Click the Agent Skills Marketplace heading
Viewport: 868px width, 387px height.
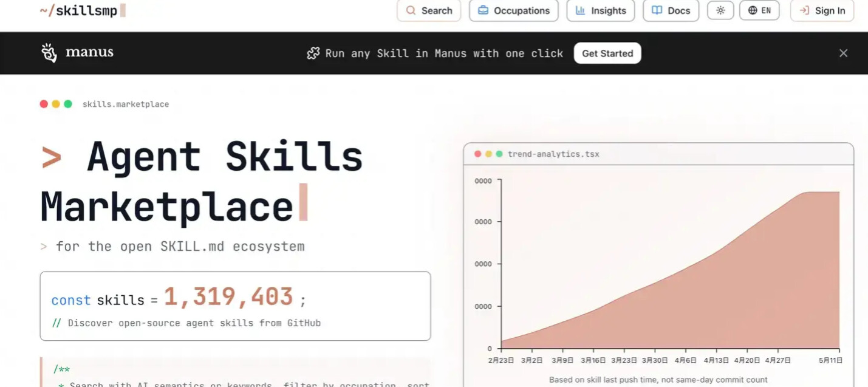(202, 182)
